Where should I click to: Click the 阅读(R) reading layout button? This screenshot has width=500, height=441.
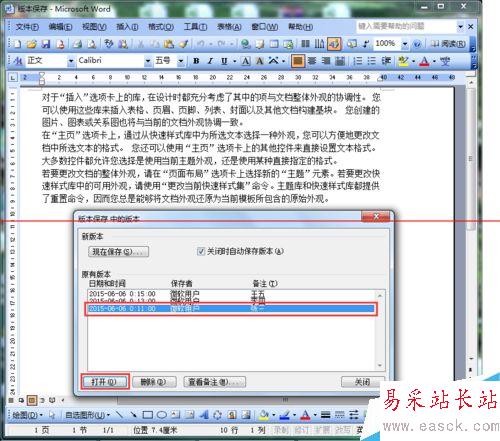point(448,44)
